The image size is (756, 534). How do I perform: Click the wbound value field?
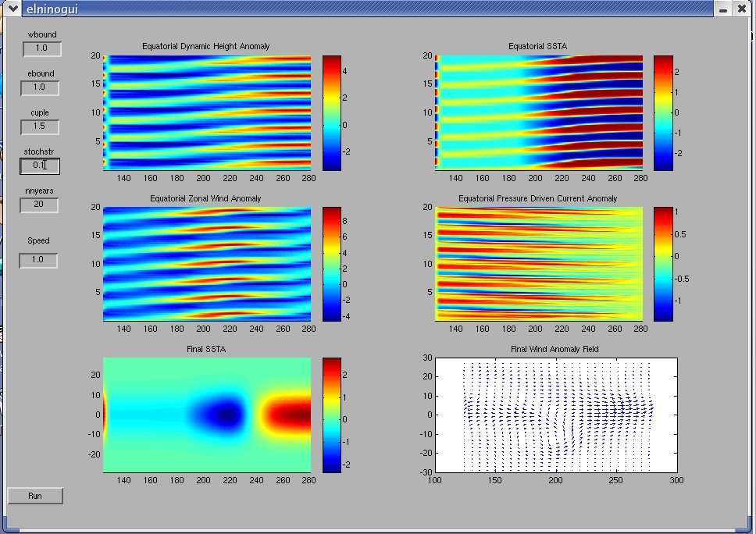point(41,48)
